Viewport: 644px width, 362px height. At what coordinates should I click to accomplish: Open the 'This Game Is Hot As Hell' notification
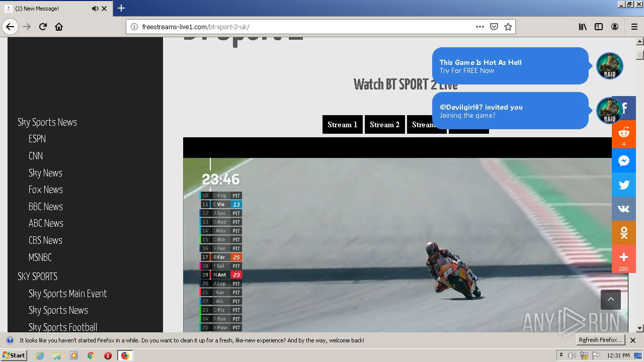point(510,66)
